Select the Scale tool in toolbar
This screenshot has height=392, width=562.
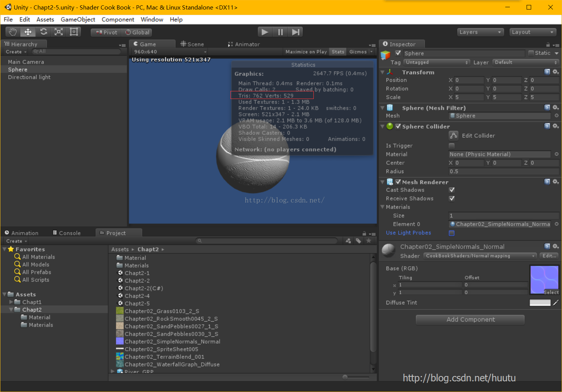coord(59,32)
